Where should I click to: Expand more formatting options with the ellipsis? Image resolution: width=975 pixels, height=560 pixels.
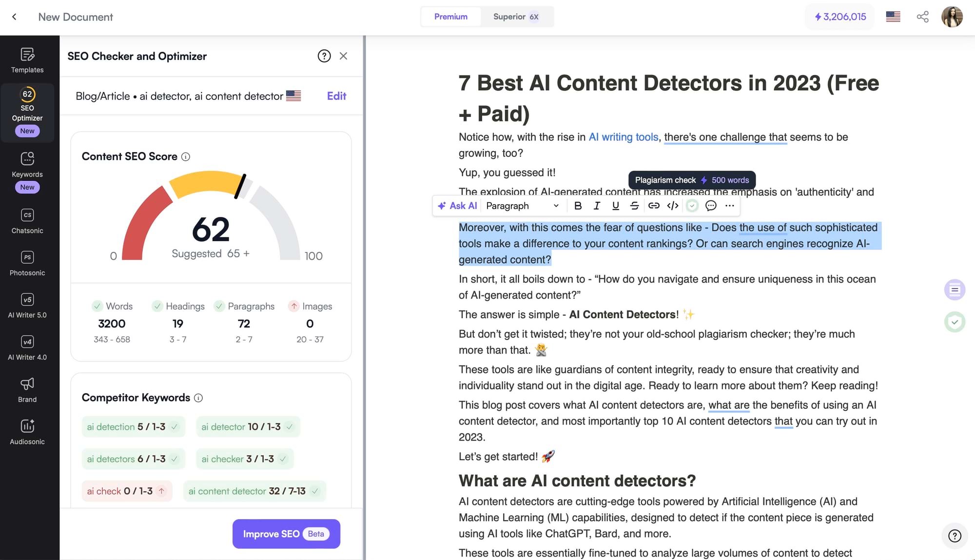[729, 206]
